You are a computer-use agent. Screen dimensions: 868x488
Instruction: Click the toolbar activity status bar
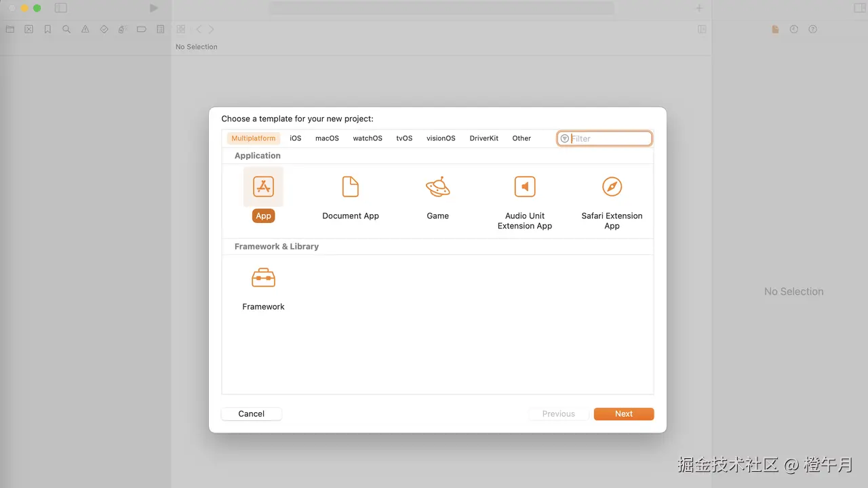click(x=442, y=8)
